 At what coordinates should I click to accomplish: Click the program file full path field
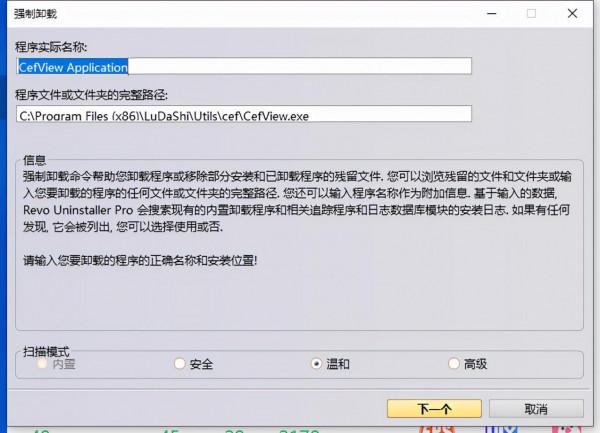coord(244,114)
